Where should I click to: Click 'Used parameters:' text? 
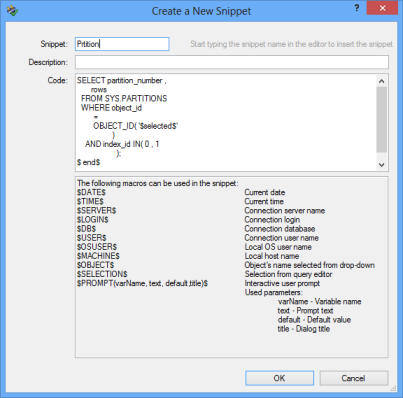[274, 292]
